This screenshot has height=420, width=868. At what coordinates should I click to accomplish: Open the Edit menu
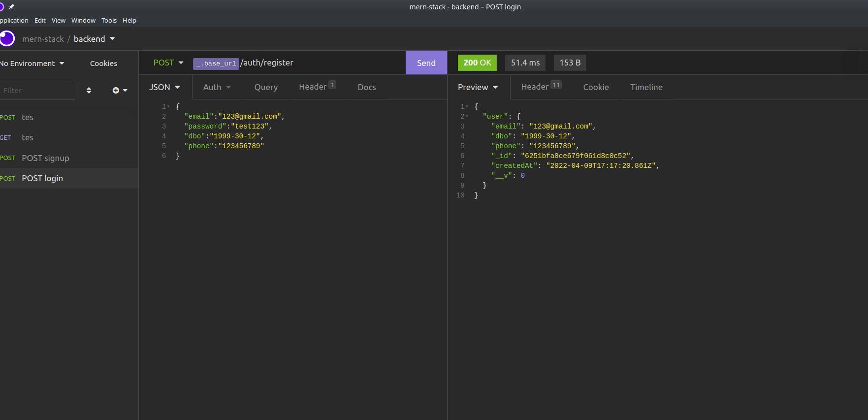click(x=40, y=20)
